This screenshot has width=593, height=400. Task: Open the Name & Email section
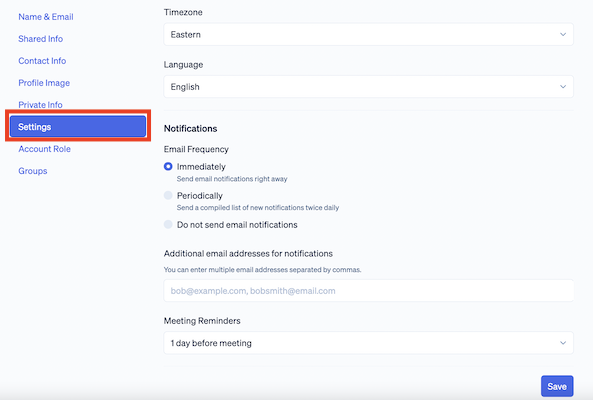(x=46, y=17)
